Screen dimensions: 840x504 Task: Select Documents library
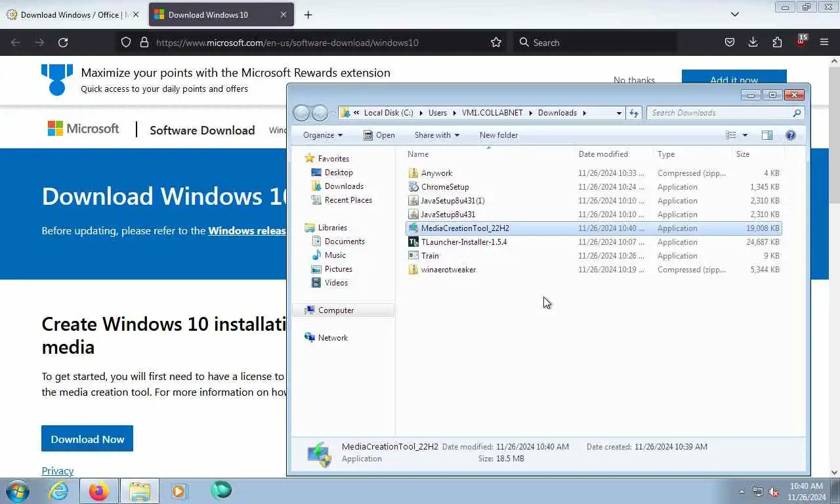[x=338, y=241]
